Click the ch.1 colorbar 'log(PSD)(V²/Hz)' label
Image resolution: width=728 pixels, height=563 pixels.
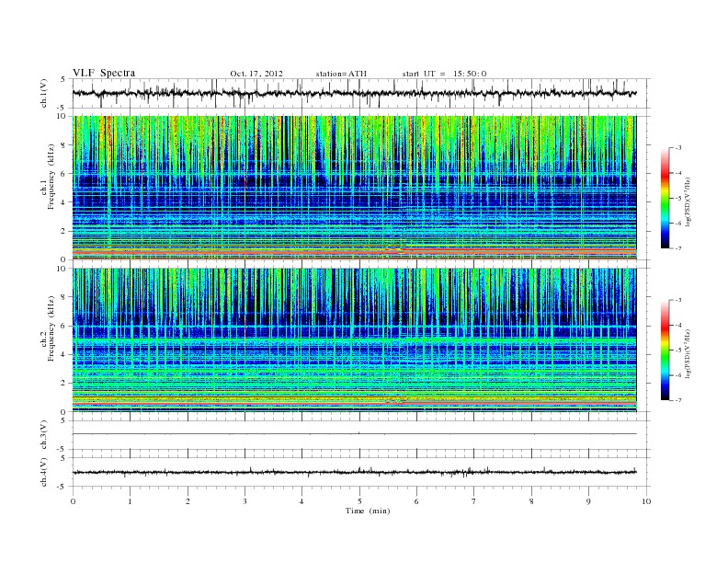point(688,201)
